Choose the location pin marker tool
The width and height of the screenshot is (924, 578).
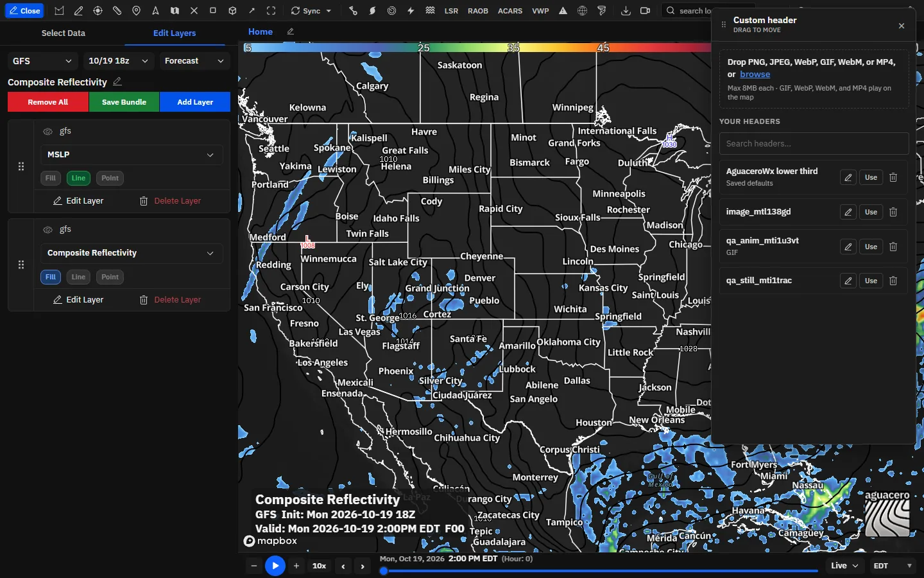[136, 11]
